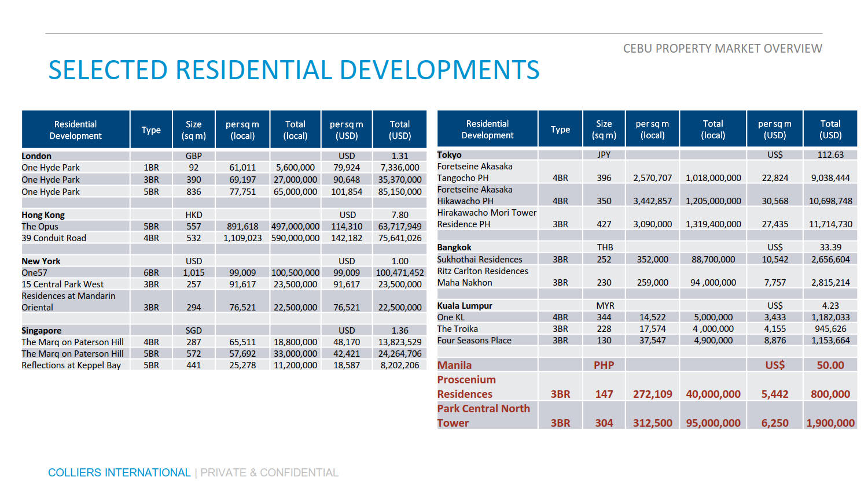868x488 pixels.
Task: Click the 'Proscenium Residences' row name
Action: (x=466, y=387)
